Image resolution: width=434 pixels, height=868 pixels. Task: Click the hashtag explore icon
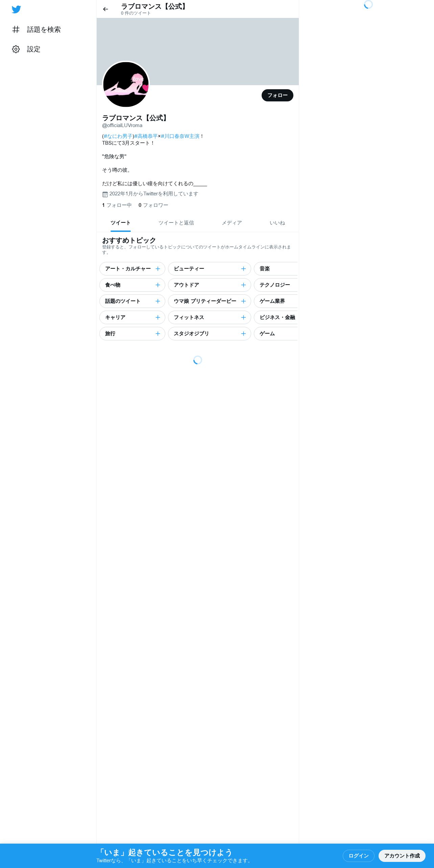[16, 30]
